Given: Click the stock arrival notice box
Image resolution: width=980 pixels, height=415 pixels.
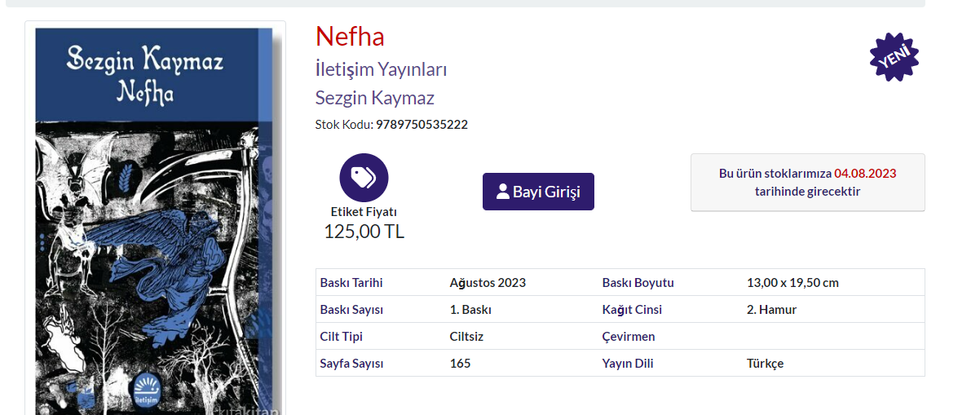Looking at the screenshot, I should [x=807, y=183].
